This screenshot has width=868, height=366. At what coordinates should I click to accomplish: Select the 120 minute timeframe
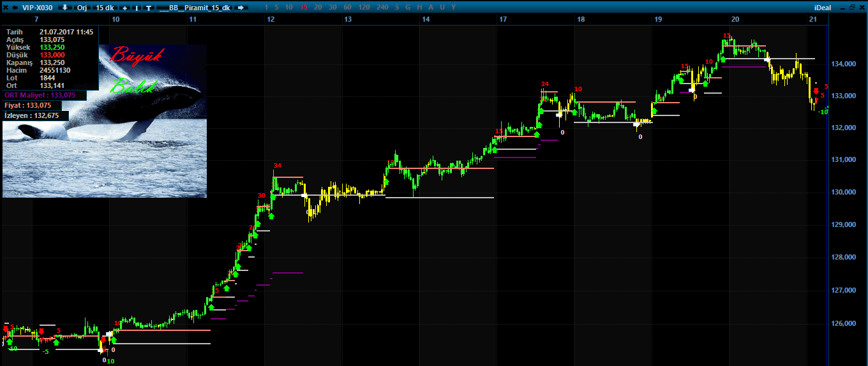[364, 7]
